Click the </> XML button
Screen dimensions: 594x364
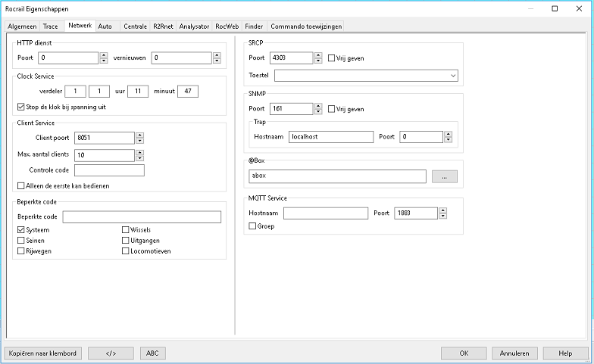111,353
